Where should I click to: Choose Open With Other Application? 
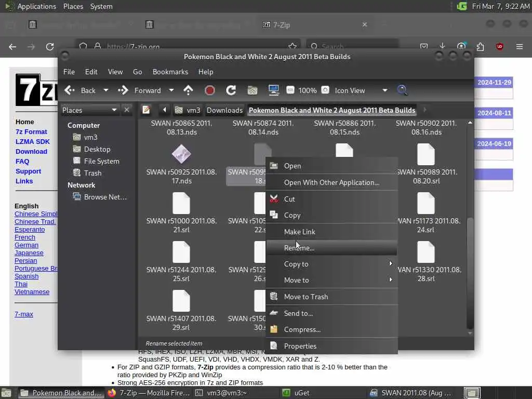331,182
